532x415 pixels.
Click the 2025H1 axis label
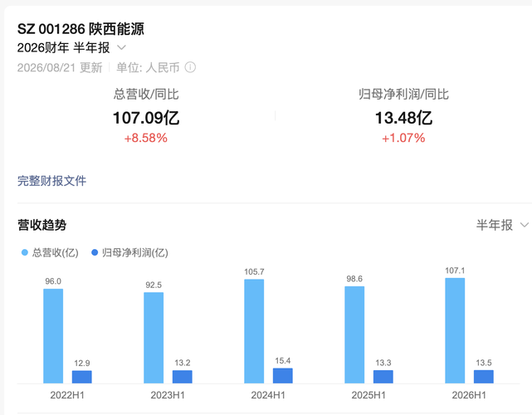pyautogui.click(x=368, y=395)
